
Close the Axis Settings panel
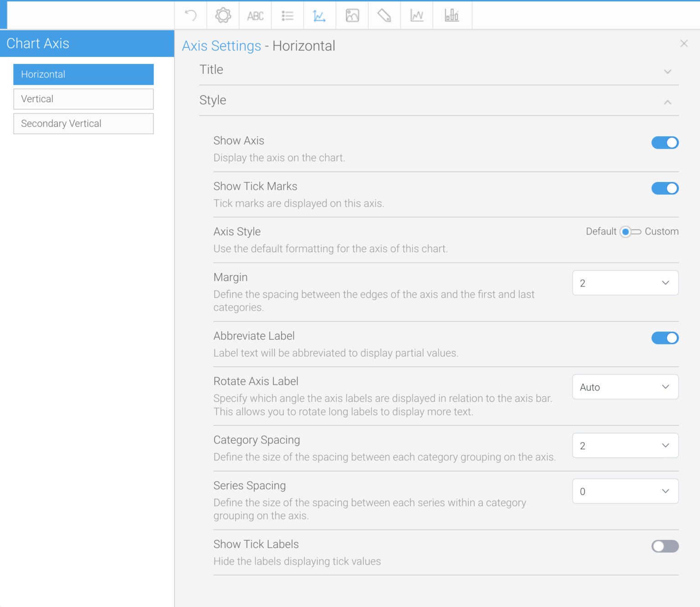(x=684, y=43)
